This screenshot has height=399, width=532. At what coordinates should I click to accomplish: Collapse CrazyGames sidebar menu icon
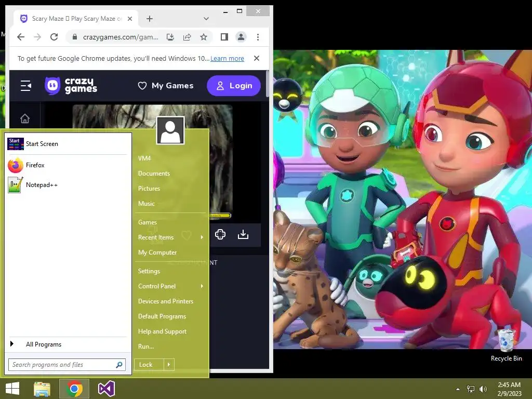(x=26, y=86)
